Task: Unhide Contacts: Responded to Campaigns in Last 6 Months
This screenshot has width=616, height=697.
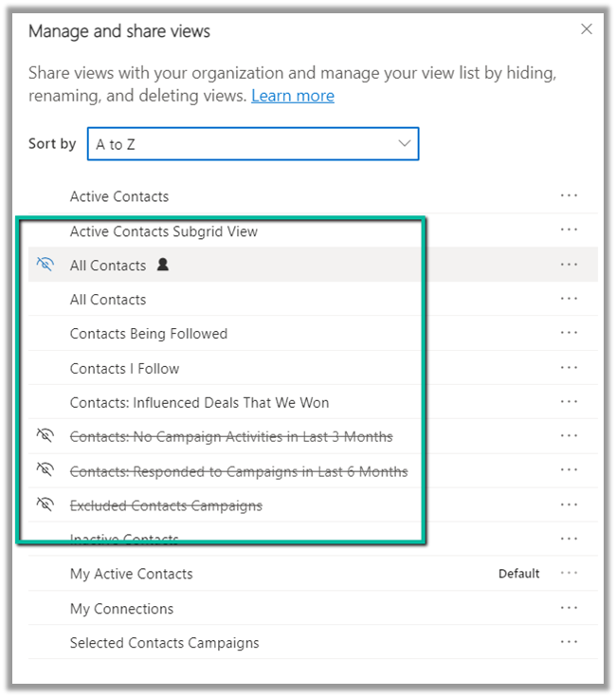Action: [x=45, y=469]
